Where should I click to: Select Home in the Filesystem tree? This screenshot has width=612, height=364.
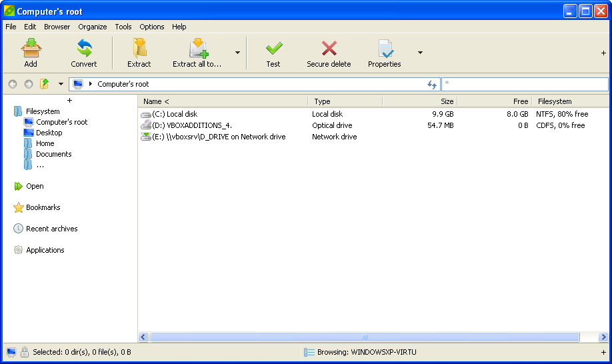(x=45, y=143)
